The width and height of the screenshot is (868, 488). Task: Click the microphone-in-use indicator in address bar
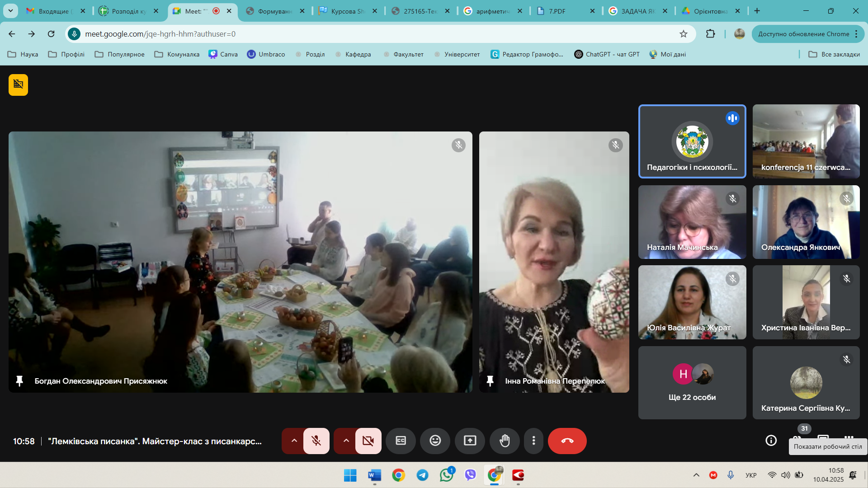74,34
